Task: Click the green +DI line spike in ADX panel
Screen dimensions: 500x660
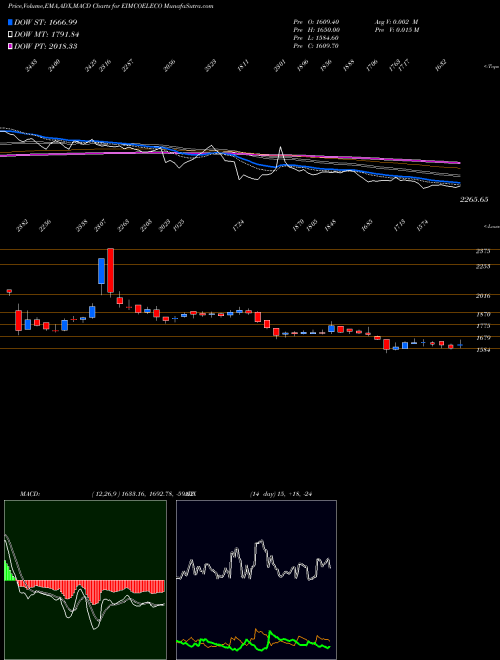Action: coord(269,633)
